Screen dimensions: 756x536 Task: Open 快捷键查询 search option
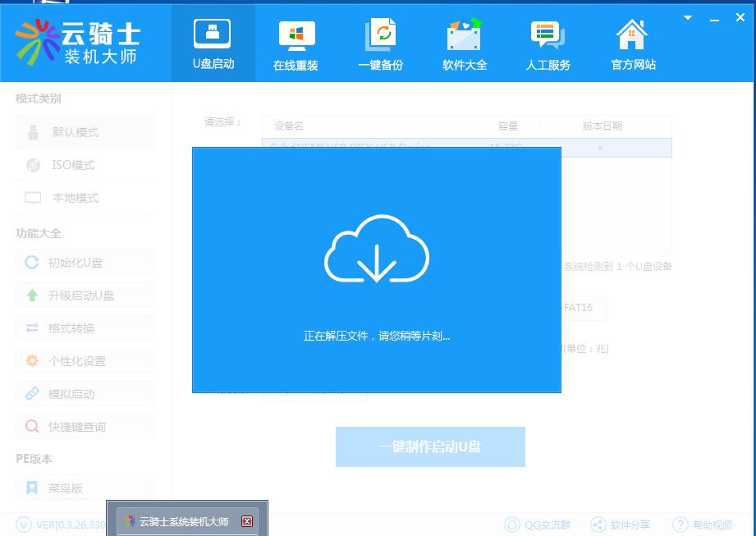coord(85,427)
